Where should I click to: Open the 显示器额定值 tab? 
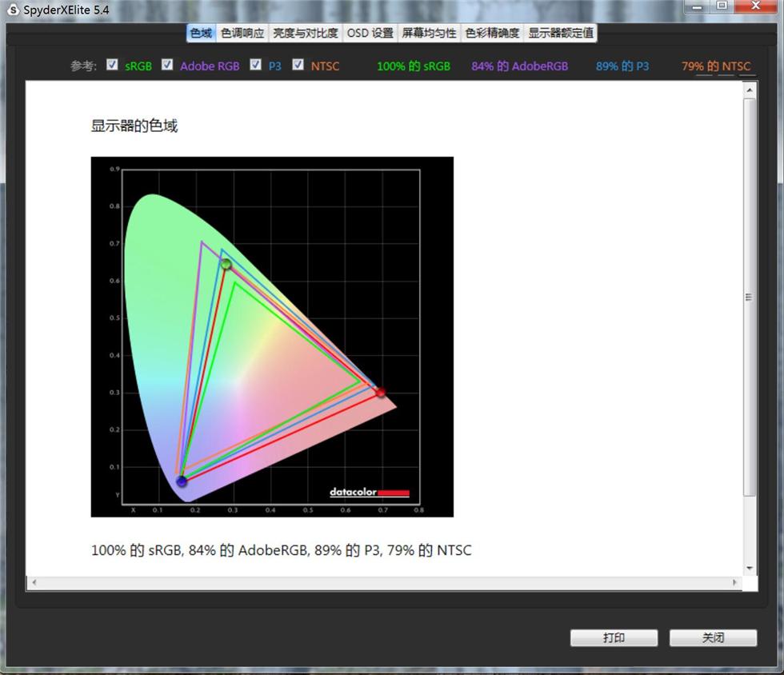pyautogui.click(x=561, y=33)
